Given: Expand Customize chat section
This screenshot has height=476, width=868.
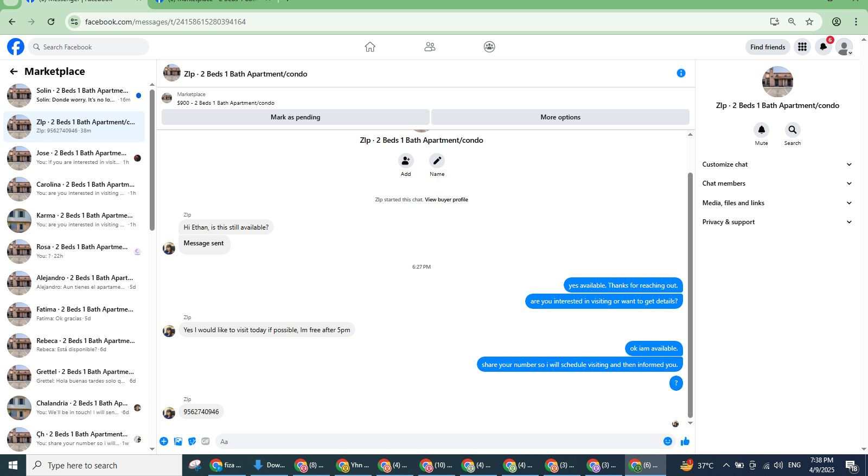Looking at the screenshot, I should click(x=777, y=164).
